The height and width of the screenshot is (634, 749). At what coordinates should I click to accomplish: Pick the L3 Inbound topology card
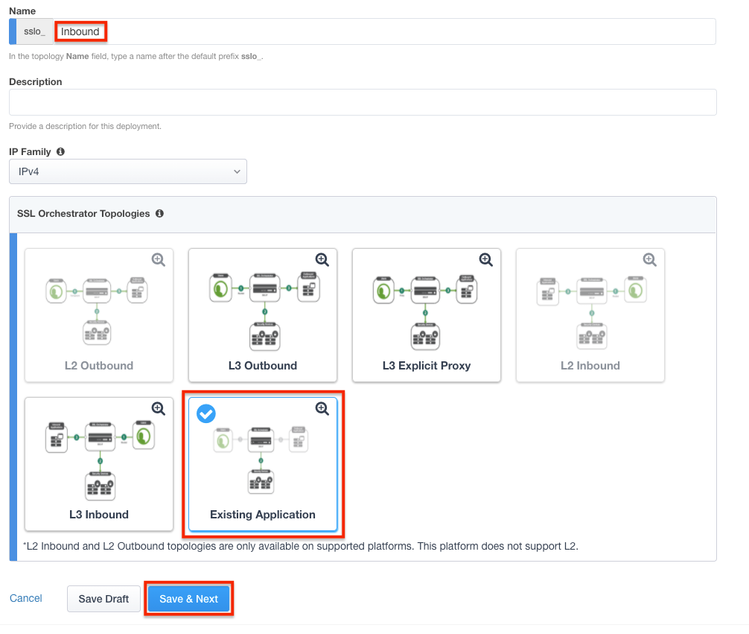coord(99,465)
